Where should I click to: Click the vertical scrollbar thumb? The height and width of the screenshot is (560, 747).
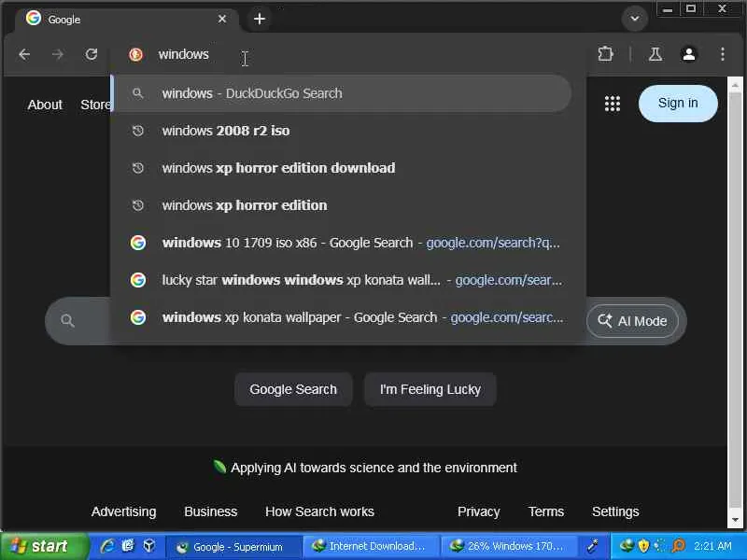(735, 301)
